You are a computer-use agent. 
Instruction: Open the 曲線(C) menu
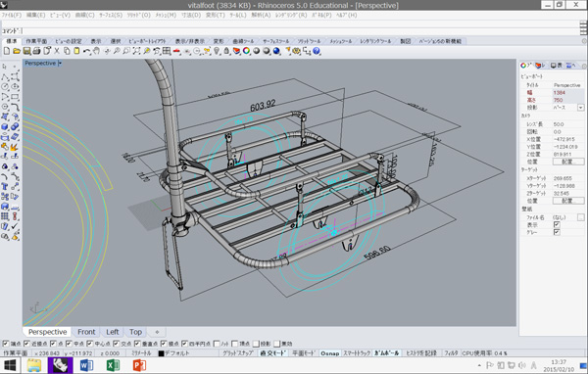[84, 15]
